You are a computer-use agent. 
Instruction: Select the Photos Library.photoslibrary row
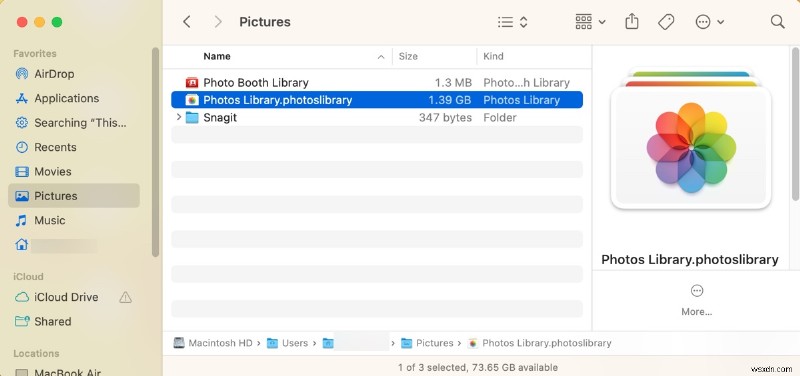click(377, 100)
